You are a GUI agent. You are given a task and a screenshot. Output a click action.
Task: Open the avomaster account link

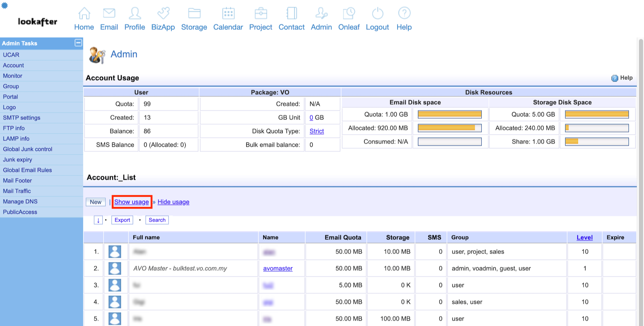click(278, 269)
